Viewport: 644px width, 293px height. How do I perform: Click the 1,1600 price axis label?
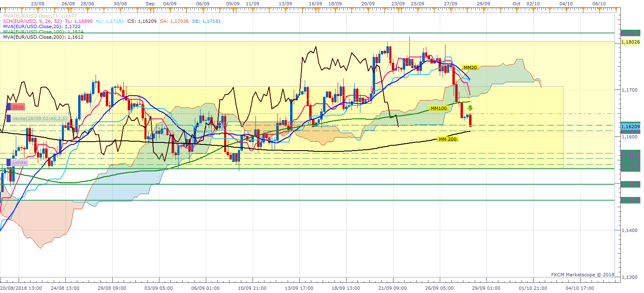[x=629, y=137]
